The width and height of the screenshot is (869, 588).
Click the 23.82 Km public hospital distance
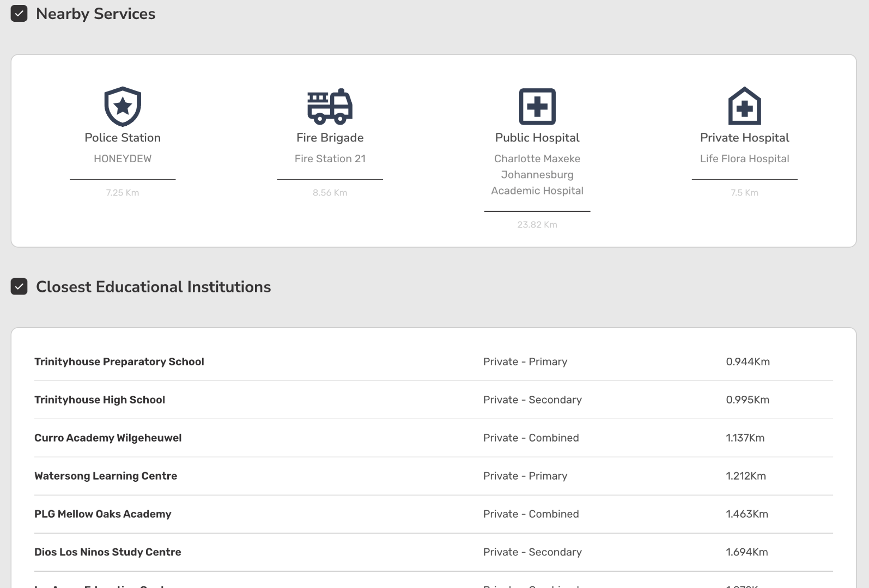coord(537,224)
